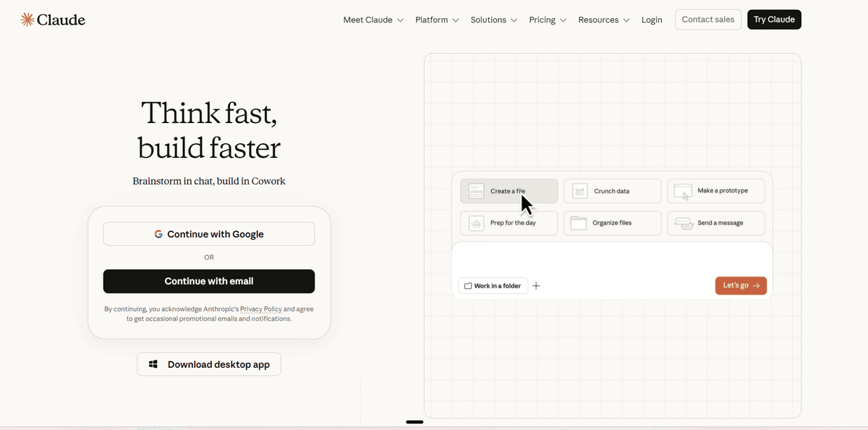Select the Organize files suggestion
The width and height of the screenshot is (868, 430).
(x=612, y=223)
